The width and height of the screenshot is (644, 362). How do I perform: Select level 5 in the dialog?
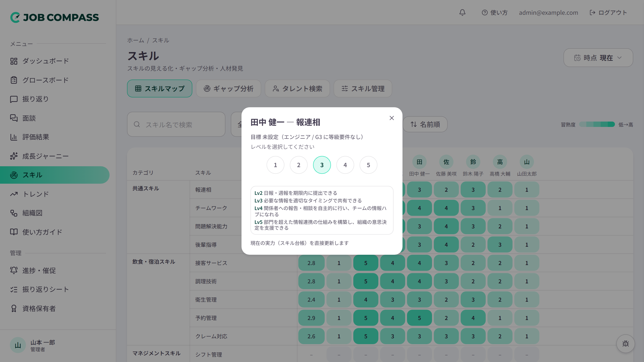point(368,165)
